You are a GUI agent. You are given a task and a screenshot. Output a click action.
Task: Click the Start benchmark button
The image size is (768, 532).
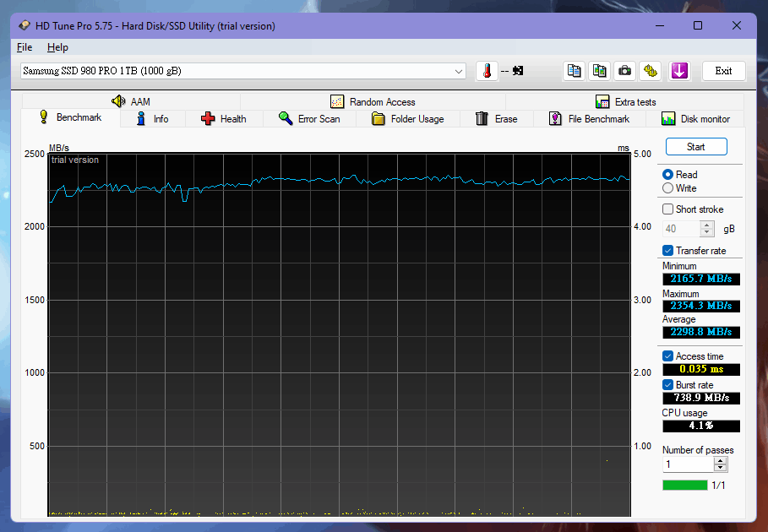[696, 147]
